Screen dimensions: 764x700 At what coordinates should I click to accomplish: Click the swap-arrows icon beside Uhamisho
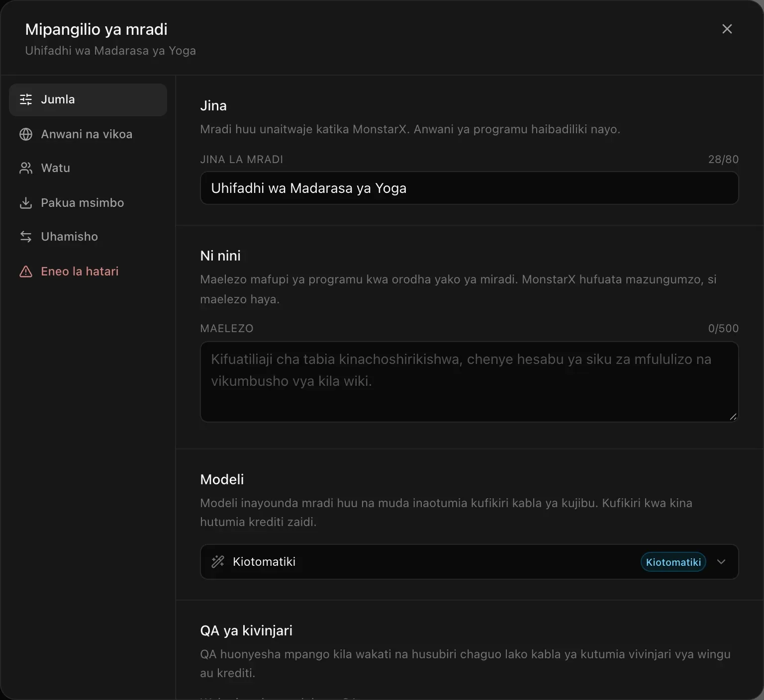click(x=26, y=237)
